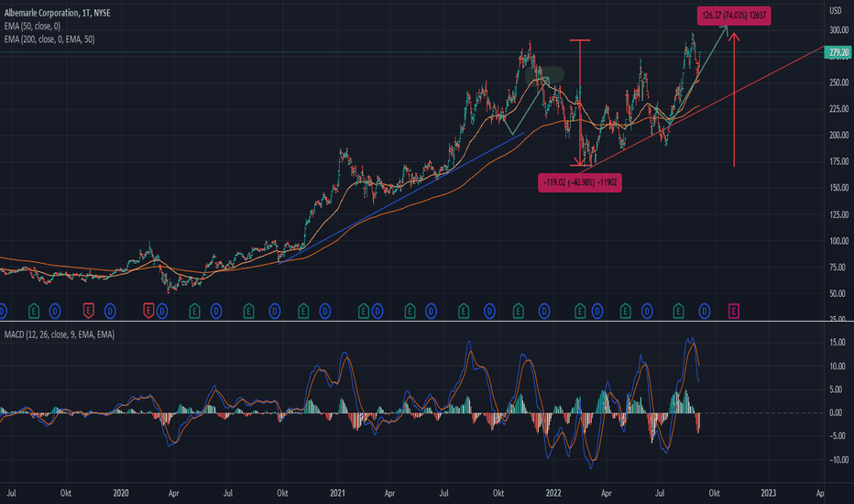This screenshot has width=854, height=504.
Task: Click the 225.00 price axis label
Action: pos(838,109)
